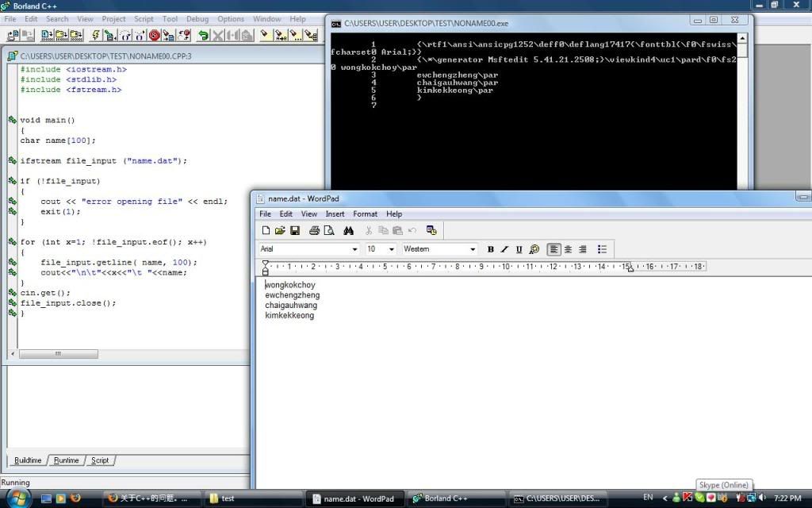
Task: Click the red stop icon in Borland toolbar
Action: tap(155, 35)
